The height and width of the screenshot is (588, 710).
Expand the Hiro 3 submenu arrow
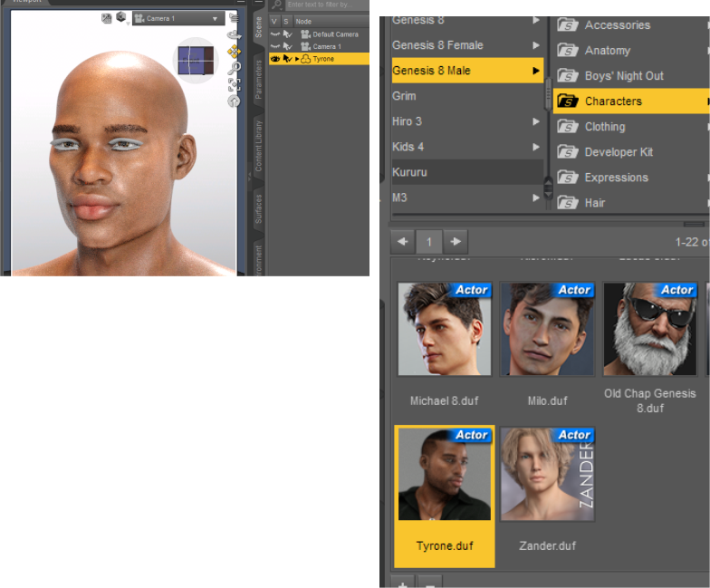click(x=536, y=121)
